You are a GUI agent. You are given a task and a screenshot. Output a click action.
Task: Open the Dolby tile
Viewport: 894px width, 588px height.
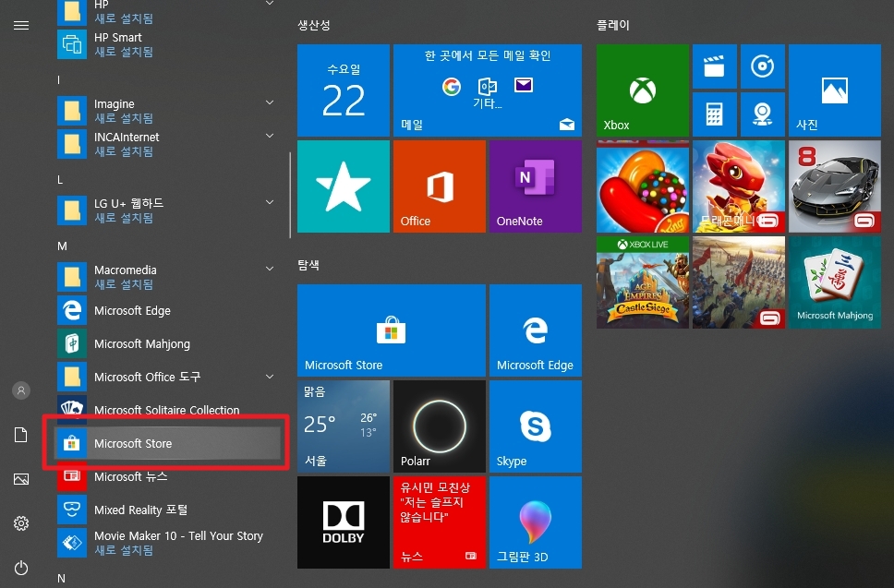(344, 522)
